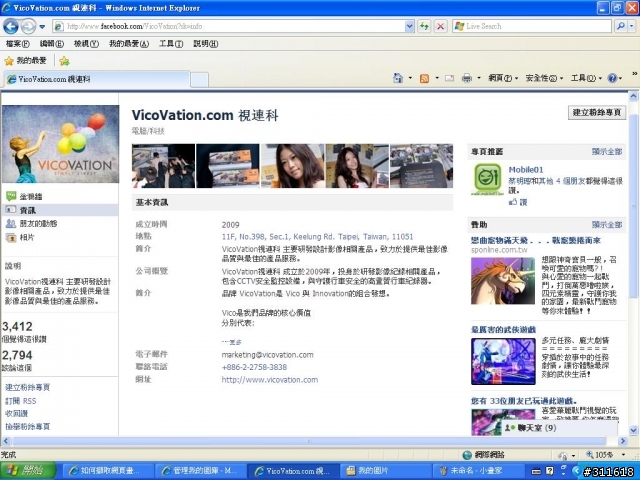Click 收回讚 unlike link in sidebar
This screenshot has height=480, width=640.
pyautogui.click(x=16, y=413)
